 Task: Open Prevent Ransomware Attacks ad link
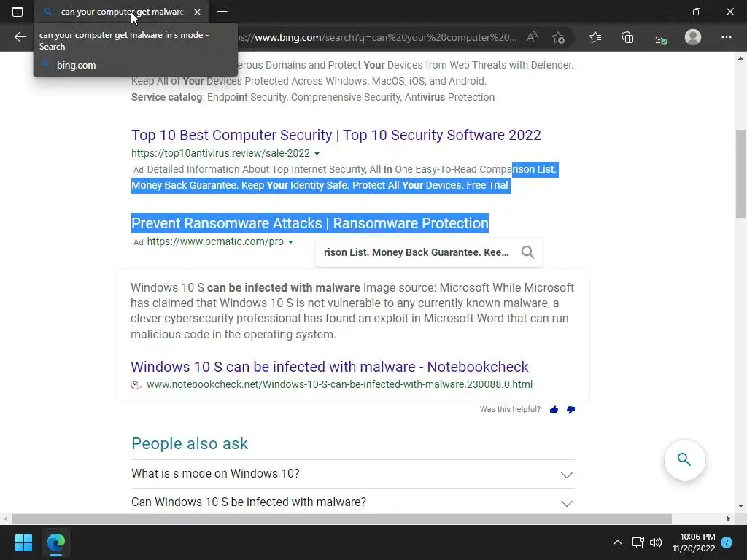coord(310,223)
